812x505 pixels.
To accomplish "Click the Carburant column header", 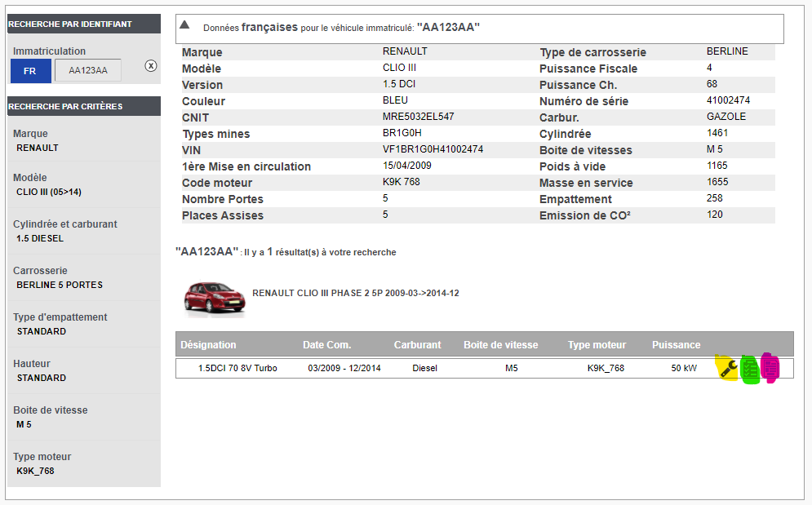I will 417,345.
